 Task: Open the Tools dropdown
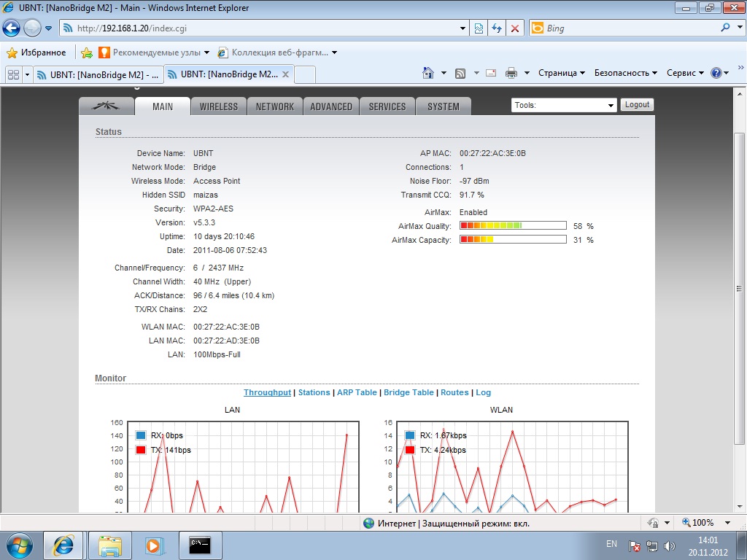click(x=564, y=105)
